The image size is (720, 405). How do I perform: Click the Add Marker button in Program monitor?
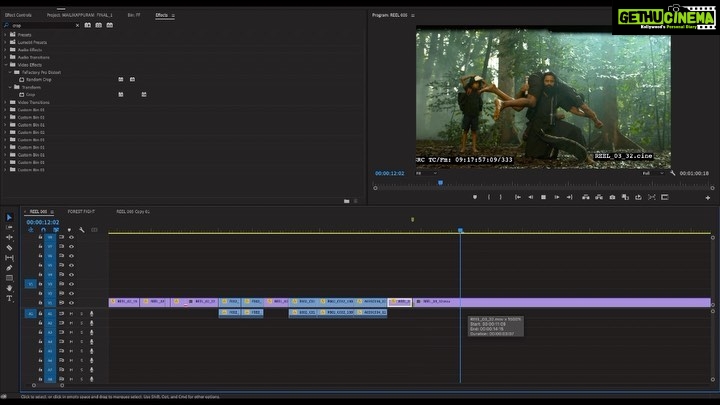tap(475, 197)
